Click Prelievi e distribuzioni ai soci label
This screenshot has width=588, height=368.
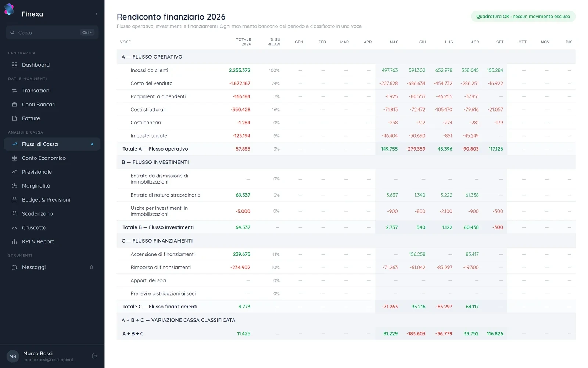point(163,294)
